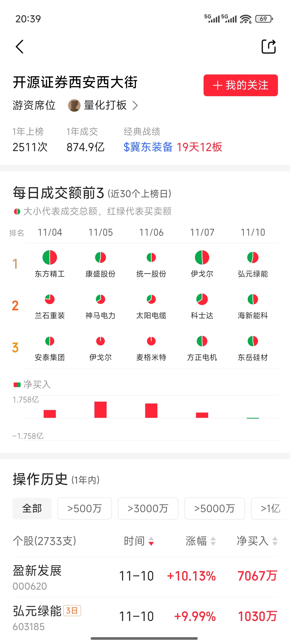This screenshot has width=290, height=644.
Task: Click the 我的关注 follow button
Action: [x=240, y=85]
